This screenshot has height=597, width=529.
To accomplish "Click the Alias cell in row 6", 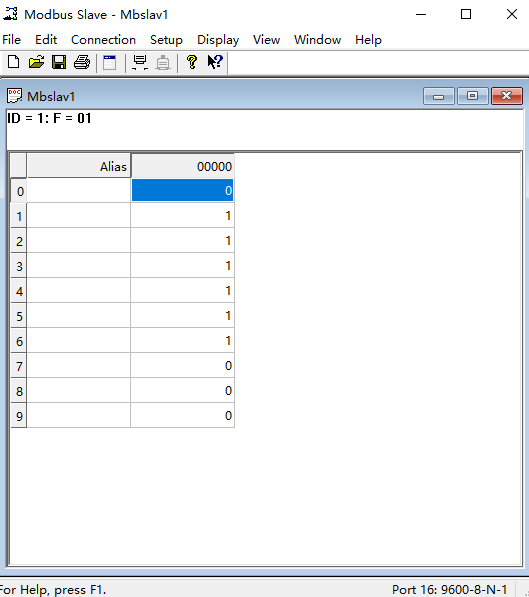I will (79, 340).
